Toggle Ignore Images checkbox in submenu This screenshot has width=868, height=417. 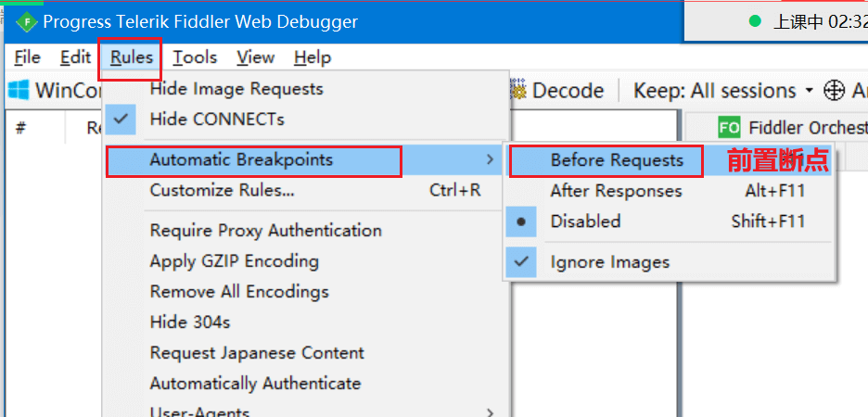(x=521, y=261)
